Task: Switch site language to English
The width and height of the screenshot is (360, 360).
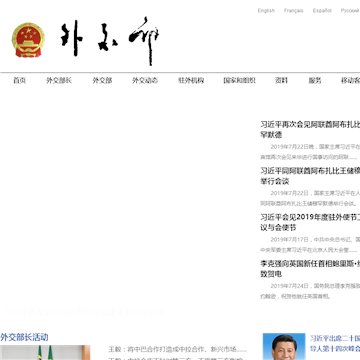Action: pos(266,11)
